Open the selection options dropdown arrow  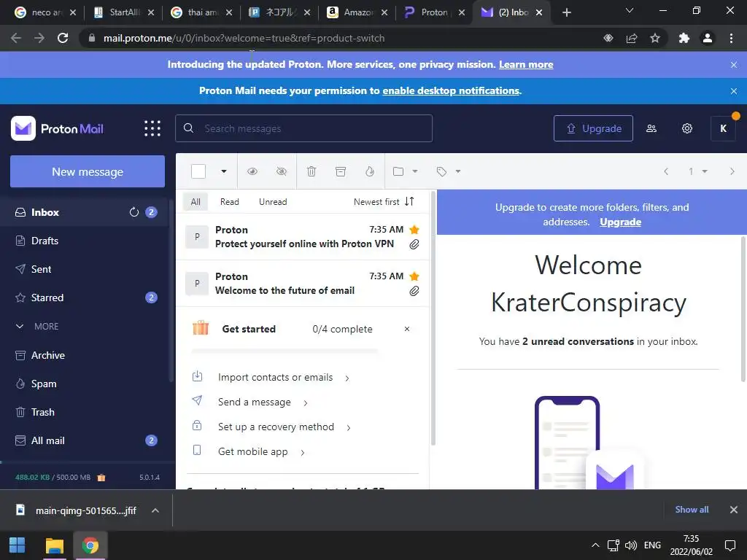point(224,171)
